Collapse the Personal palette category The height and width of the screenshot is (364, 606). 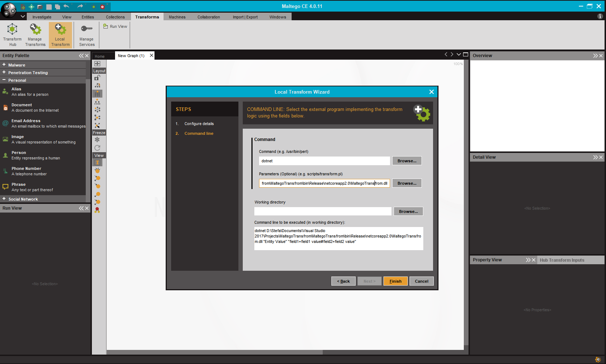pyautogui.click(x=43, y=80)
